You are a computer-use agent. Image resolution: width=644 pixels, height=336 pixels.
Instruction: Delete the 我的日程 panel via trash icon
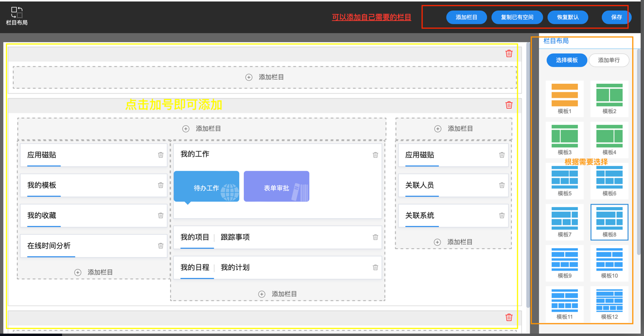pyautogui.click(x=375, y=267)
